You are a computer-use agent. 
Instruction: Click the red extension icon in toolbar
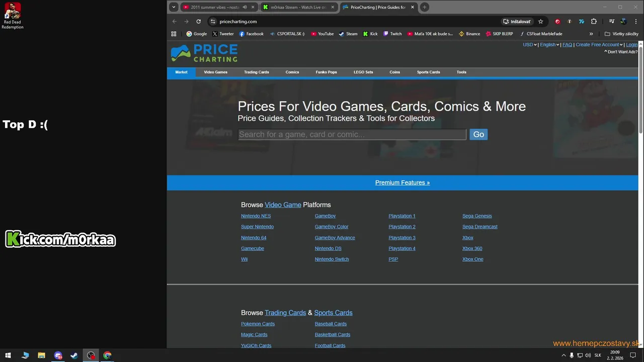click(x=557, y=22)
